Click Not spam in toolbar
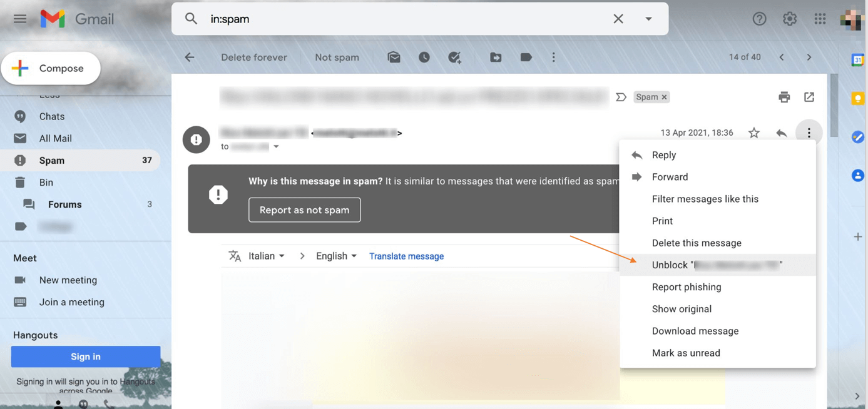Viewport: 868px width, 409px height. click(337, 57)
